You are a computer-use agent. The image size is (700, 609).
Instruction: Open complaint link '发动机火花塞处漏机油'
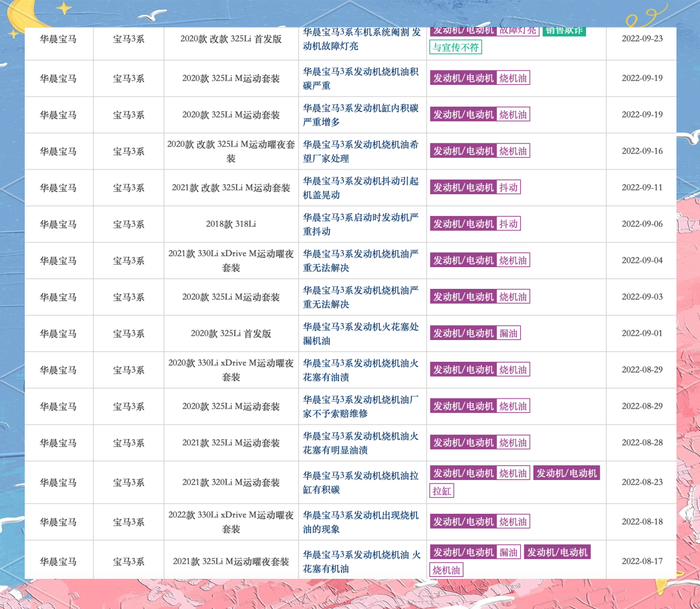(361, 333)
